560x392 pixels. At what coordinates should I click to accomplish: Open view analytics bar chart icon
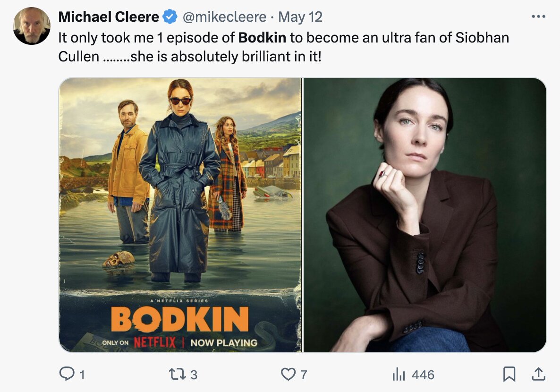click(399, 375)
